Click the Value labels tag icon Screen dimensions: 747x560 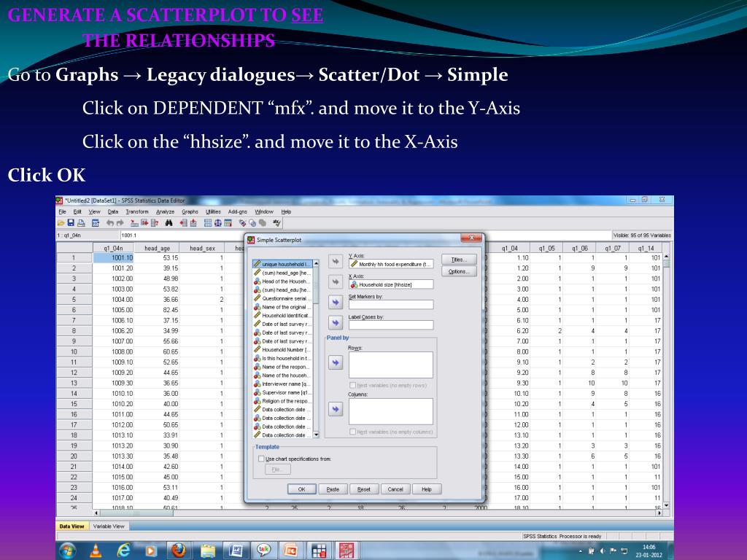tap(242, 223)
